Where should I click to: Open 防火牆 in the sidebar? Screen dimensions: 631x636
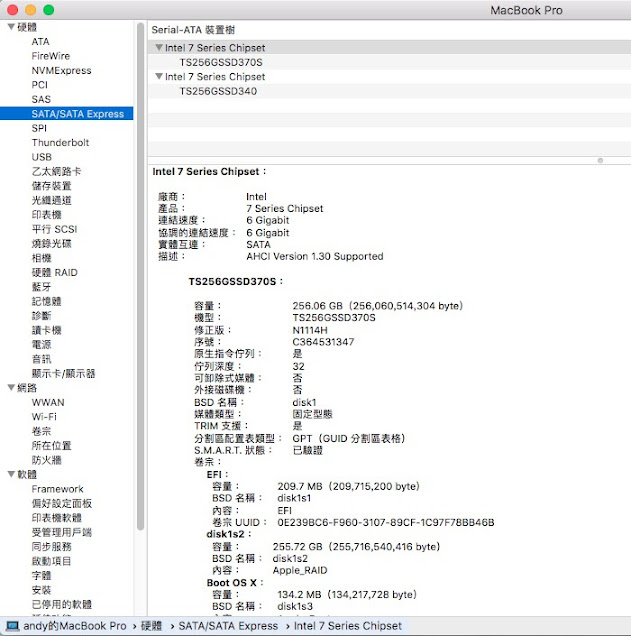tap(47, 460)
